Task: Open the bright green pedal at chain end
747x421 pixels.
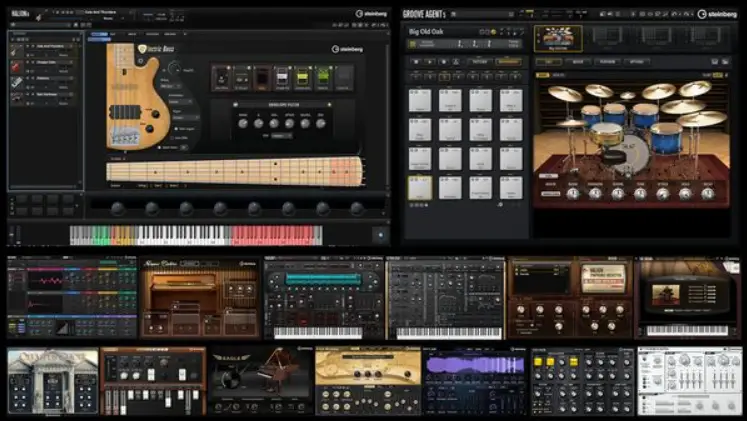Action: (x=323, y=78)
